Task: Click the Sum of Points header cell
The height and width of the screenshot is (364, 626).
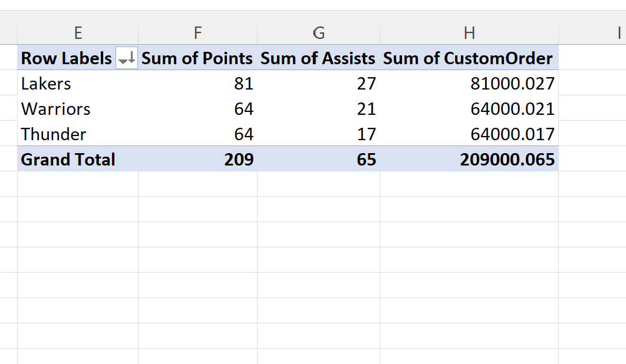Action: 197,59
